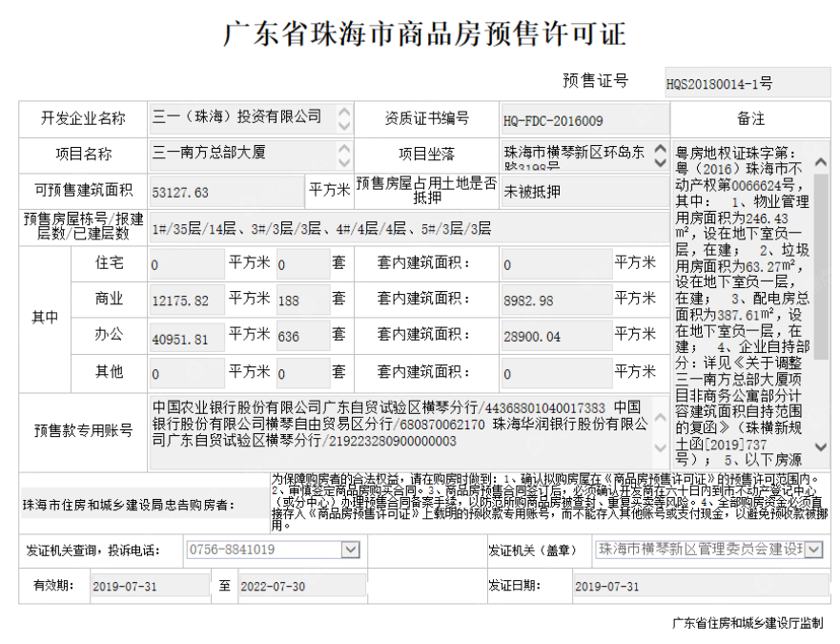
Task: Click the down arrow in developer name field
Action: pos(344,127)
